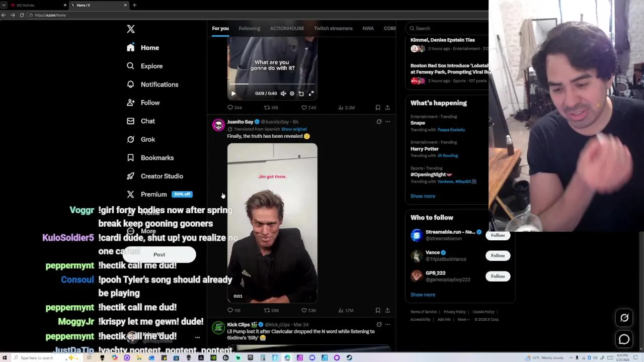
Task: Share the Juanito Say post
Action: [x=387, y=311]
